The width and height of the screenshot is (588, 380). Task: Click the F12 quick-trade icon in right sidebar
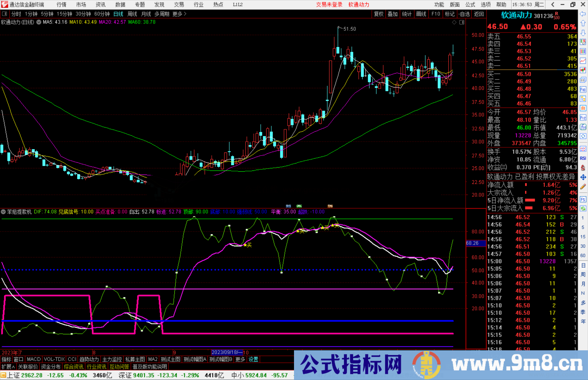tap(583, 117)
